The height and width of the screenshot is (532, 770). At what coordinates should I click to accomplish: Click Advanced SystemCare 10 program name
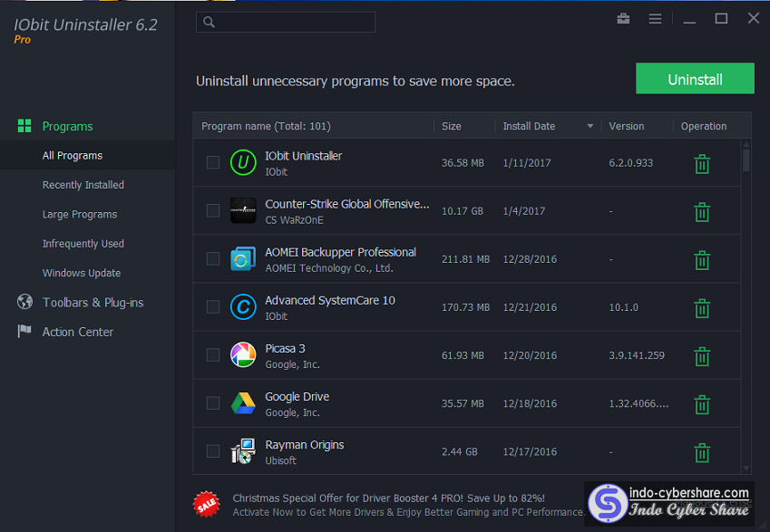coord(330,300)
